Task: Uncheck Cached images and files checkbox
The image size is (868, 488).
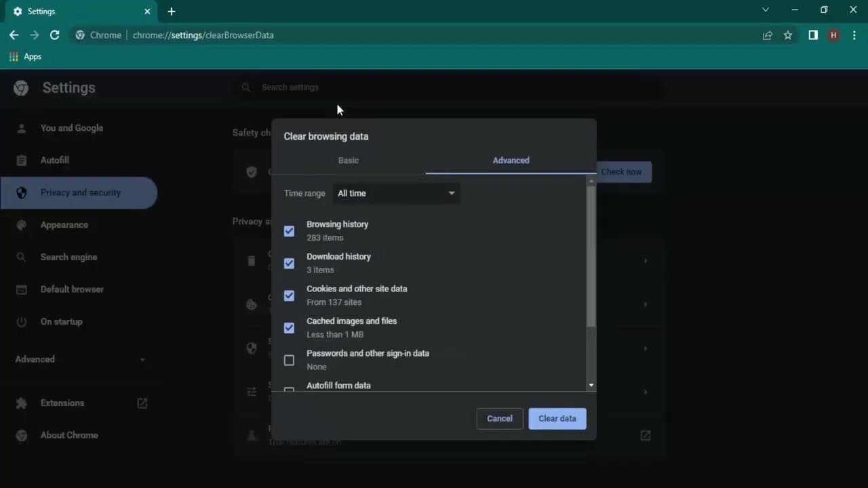Action: click(x=289, y=328)
